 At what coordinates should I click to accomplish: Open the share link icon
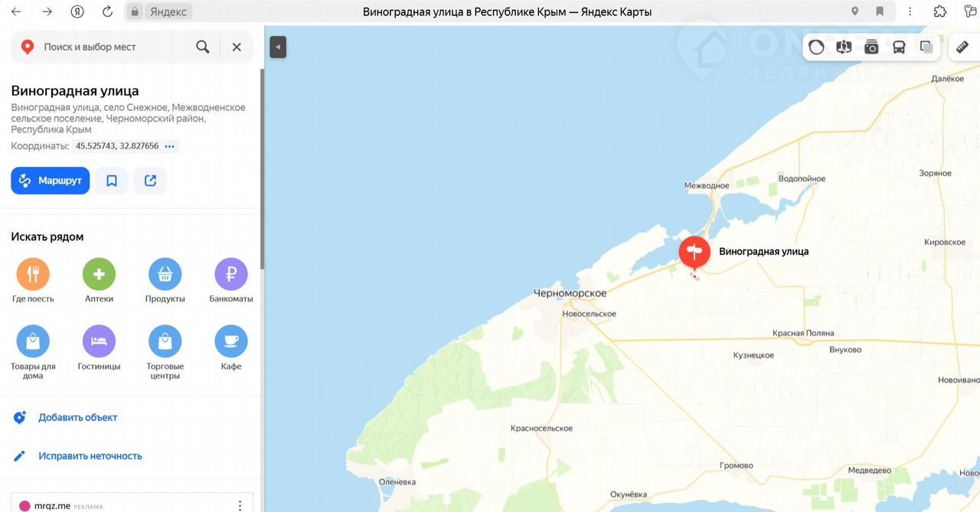(150, 181)
